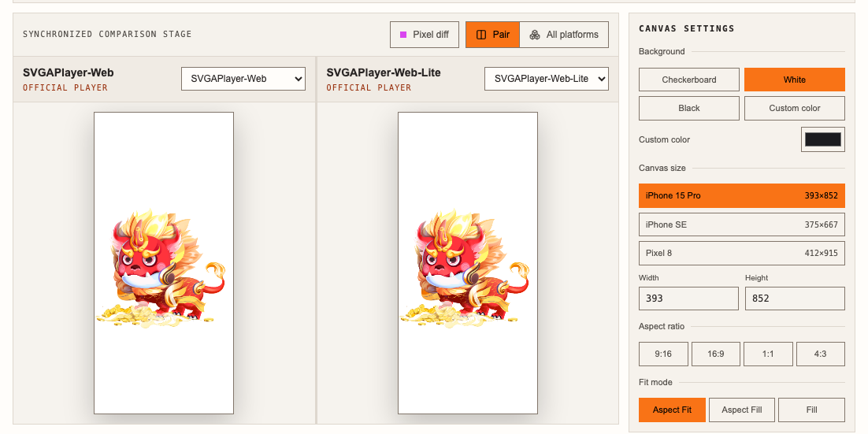Screen dimensions: 868x434
Task: Click the Synchronized Comparison Stage heading
Action: (x=107, y=35)
